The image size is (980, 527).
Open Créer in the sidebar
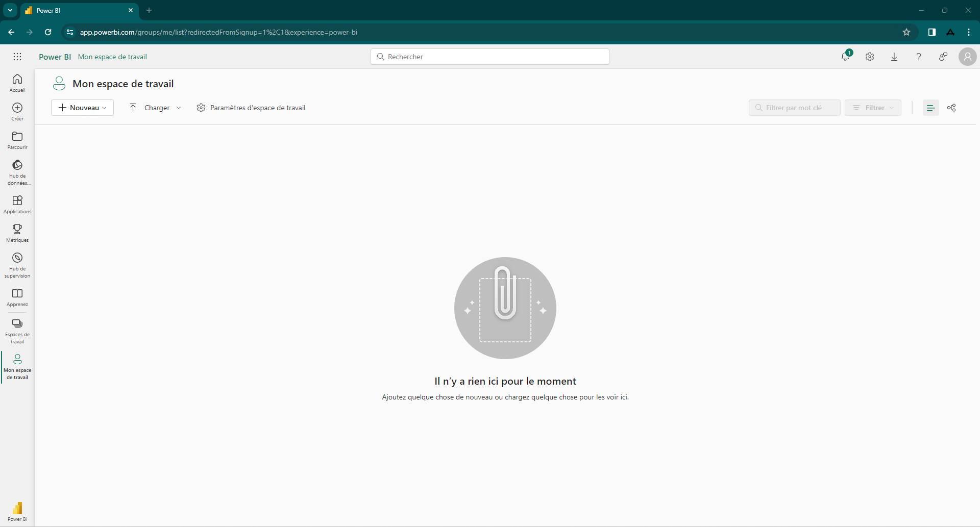[17, 111]
